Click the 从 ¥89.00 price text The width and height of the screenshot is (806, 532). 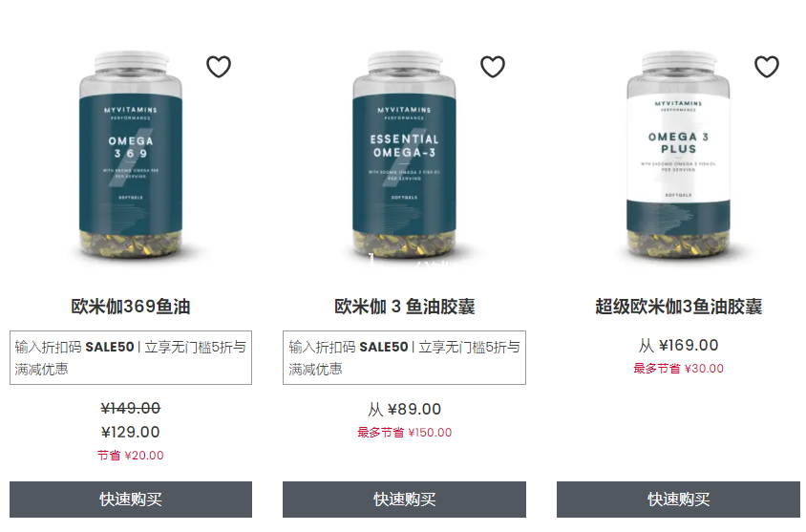pyautogui.click(x=404, y=409)
